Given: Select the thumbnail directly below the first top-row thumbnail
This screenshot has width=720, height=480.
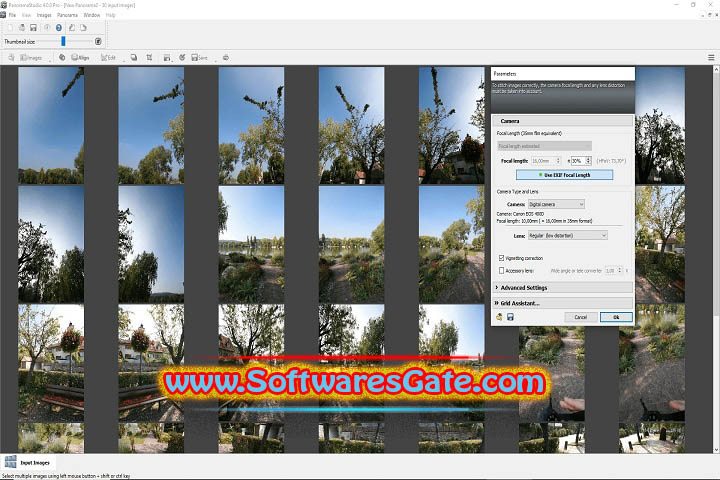Looking at the screenshot, I should coord(51,244).
